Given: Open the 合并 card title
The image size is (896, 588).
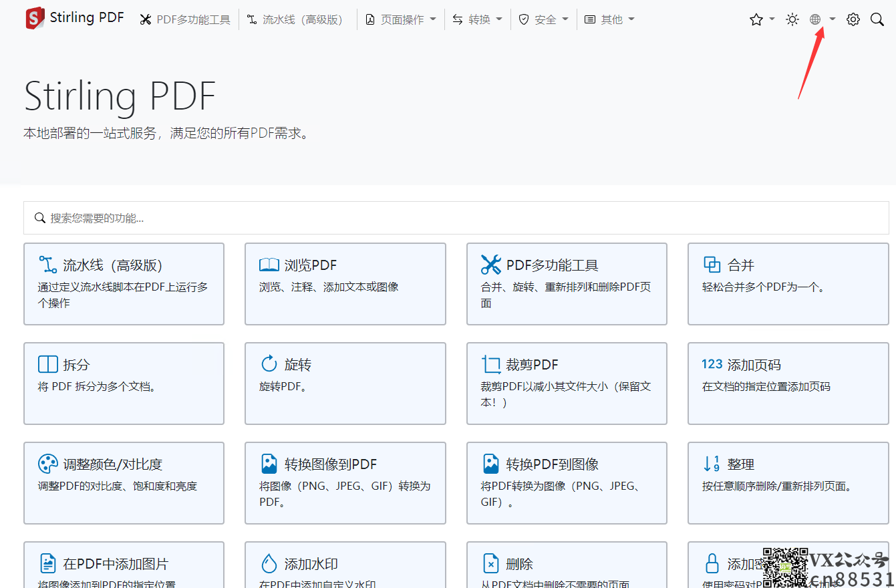Looking at the screenshot, I should (741, 265).
